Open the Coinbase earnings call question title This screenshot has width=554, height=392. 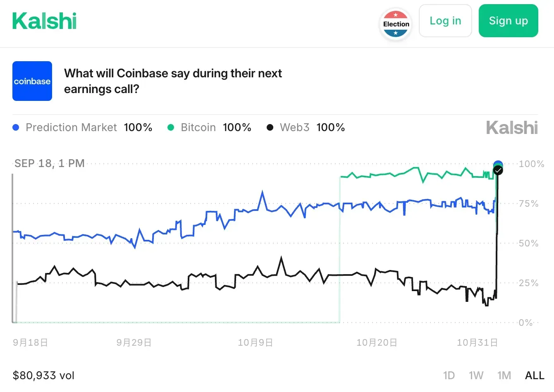pyautogui.click(x=173, y=81)
